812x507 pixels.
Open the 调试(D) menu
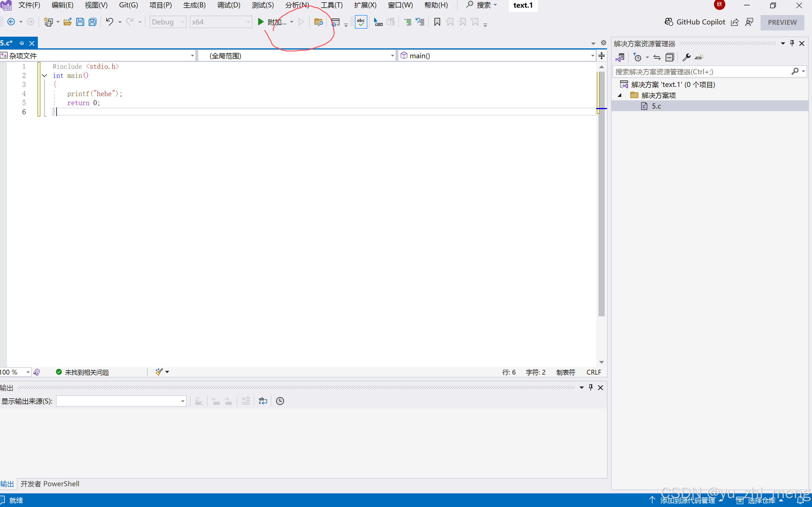tap(228, 5)
